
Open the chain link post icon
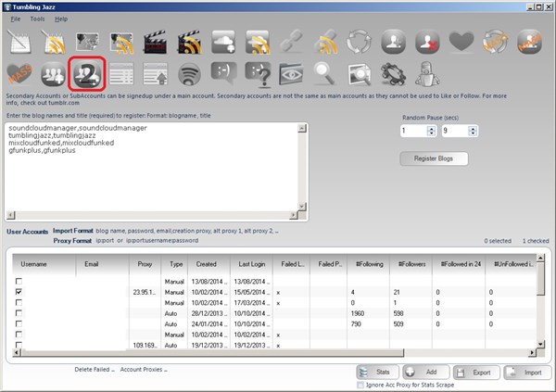pyautogui.click(x=291, y=41)
